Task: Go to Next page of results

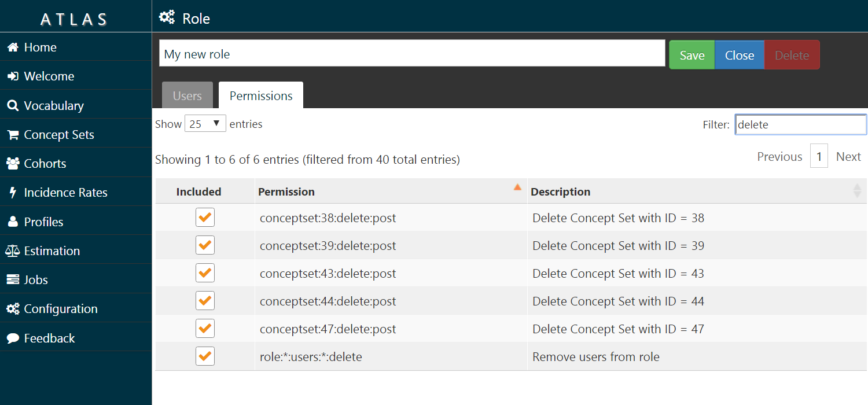Action: pos(848,156)
